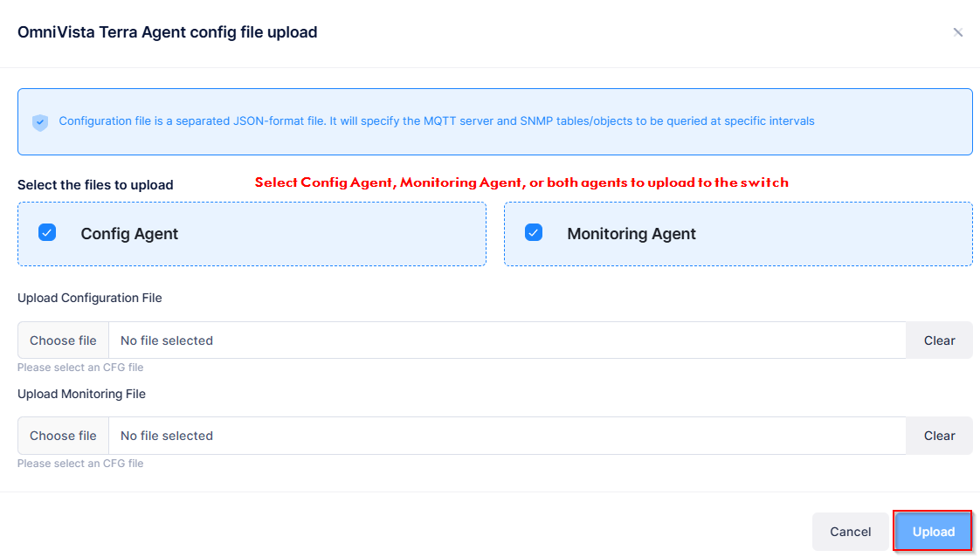Clear the selected configuration file

pyautogui.click(x=939, y=340)
